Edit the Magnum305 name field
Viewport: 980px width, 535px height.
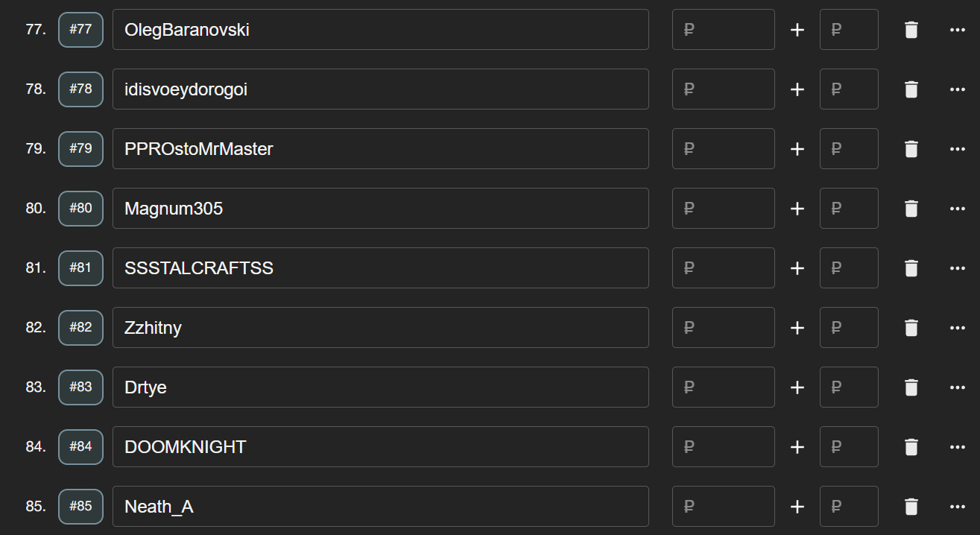381,209
